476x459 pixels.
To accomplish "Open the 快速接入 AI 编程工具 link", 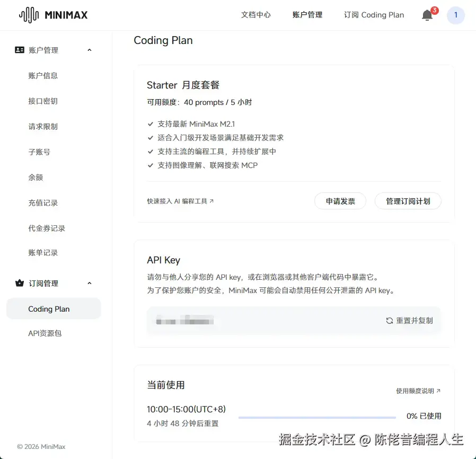I will (x=178, y=201).
